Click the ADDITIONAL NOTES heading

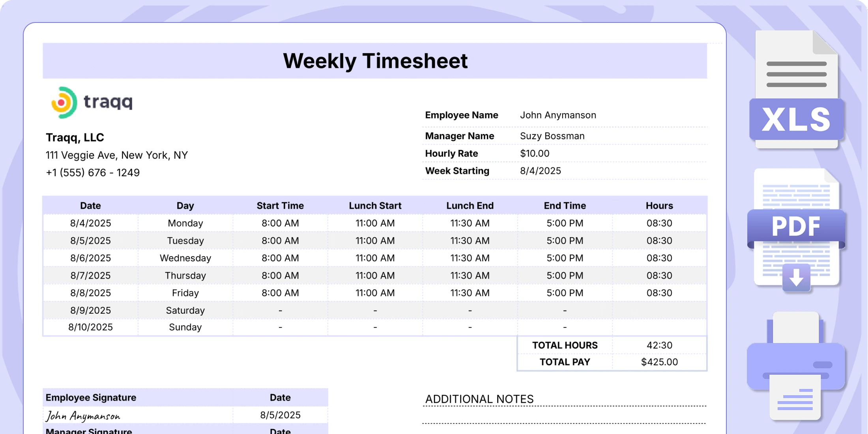point(479,399)
